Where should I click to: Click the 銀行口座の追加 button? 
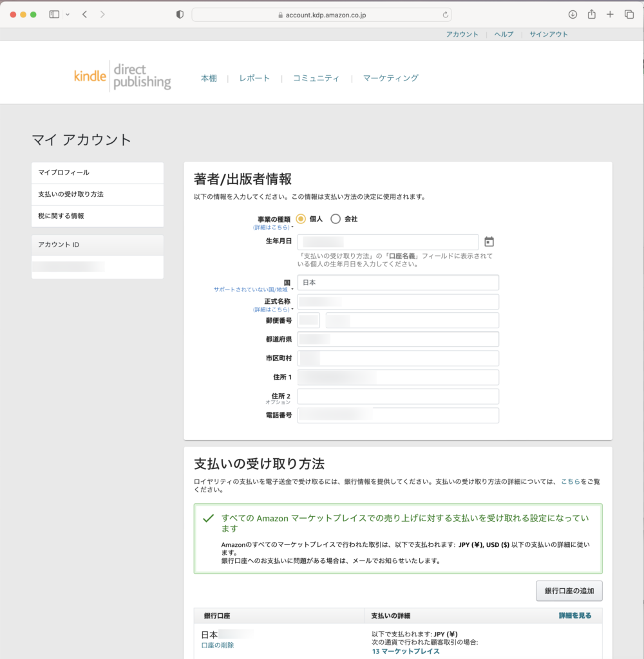569,590
